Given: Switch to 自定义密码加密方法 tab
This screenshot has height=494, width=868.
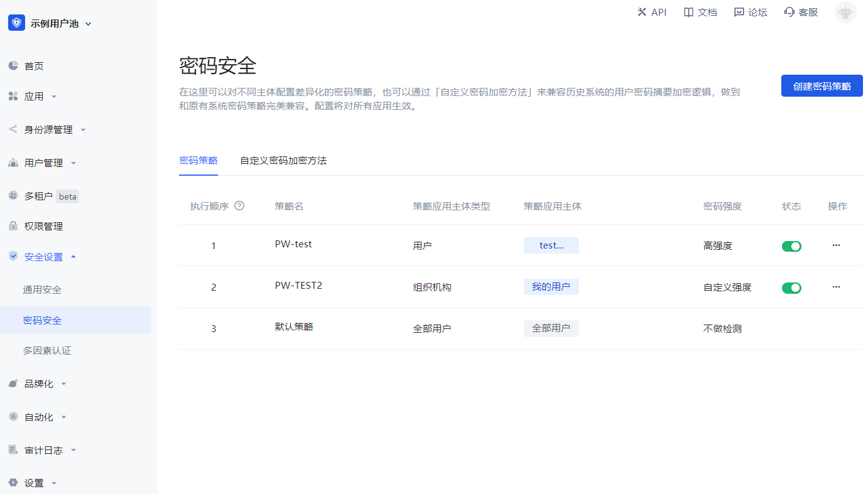Looking at the screenshot, I should coord(283,161).
